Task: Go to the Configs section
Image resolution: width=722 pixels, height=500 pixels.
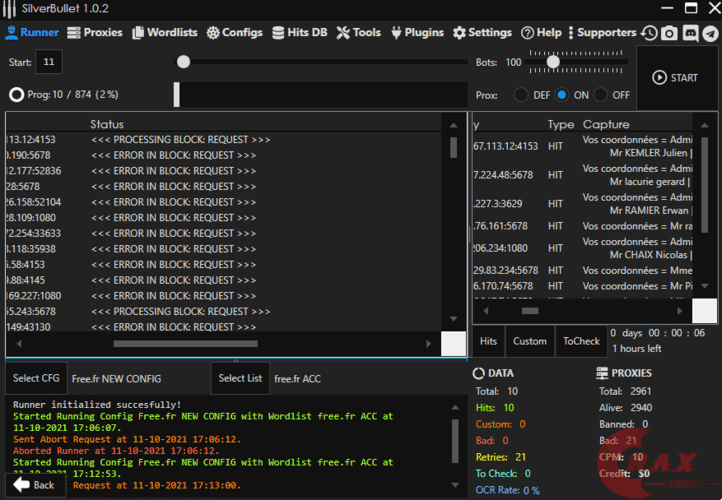Action: (235, 32)
